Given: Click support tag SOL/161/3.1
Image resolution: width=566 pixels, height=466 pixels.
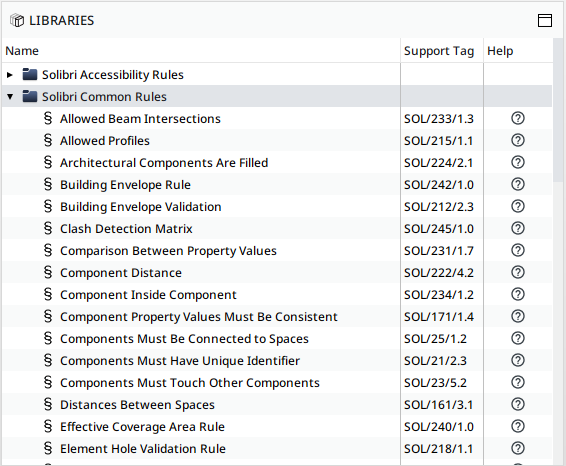Looking at the screenshot, I should tap(439, 405).
